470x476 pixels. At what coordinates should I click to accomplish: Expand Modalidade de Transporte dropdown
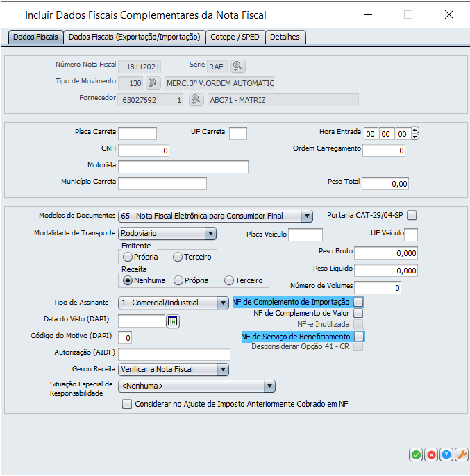point(210,233)
